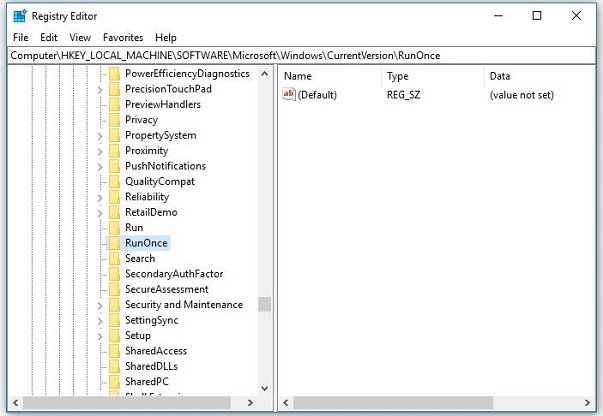Select the SharedDLLs key name
The image size is (603, 416).
click(x=151, y=366)
